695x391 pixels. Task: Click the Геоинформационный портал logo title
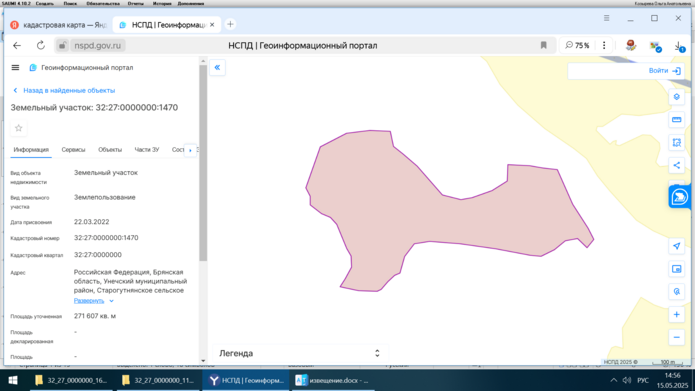coord(82,68)
